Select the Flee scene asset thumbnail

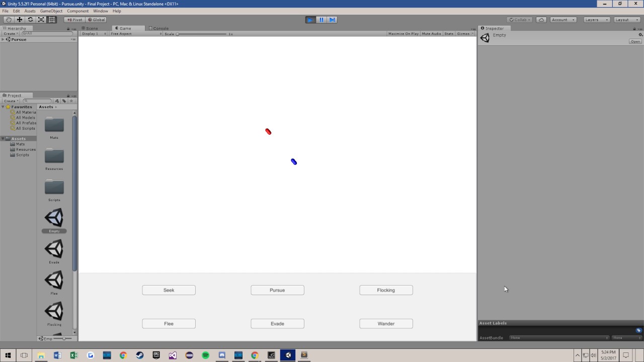pyautogui.click(x=54, y=280)
